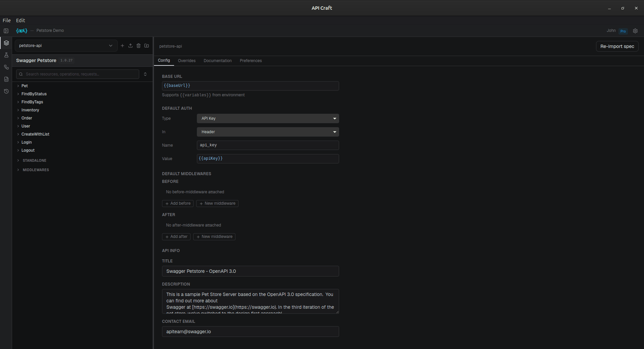644x349 pixels.
Task: Click the Pro badge next to John
Action: [x=623, y=31]
